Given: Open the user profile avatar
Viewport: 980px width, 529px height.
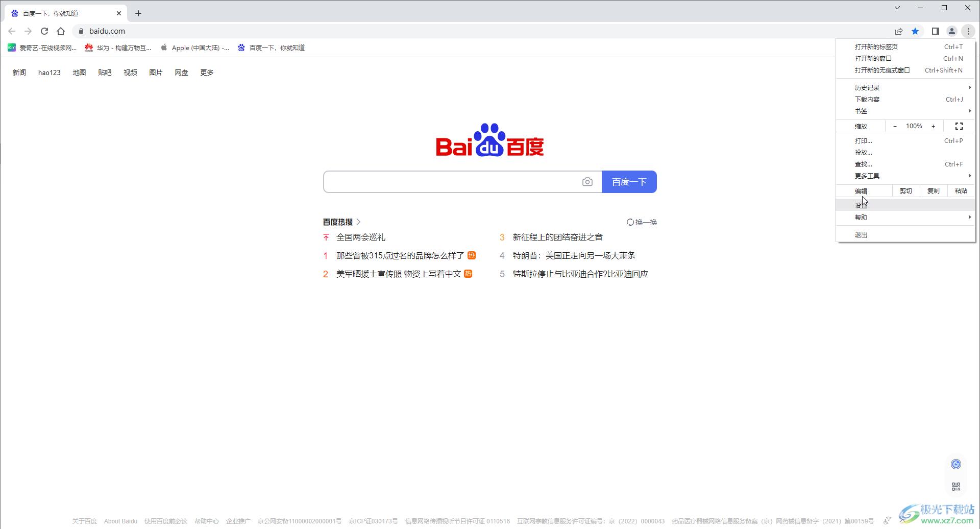Looking at the screenshot, I should [x=952, y=31].
